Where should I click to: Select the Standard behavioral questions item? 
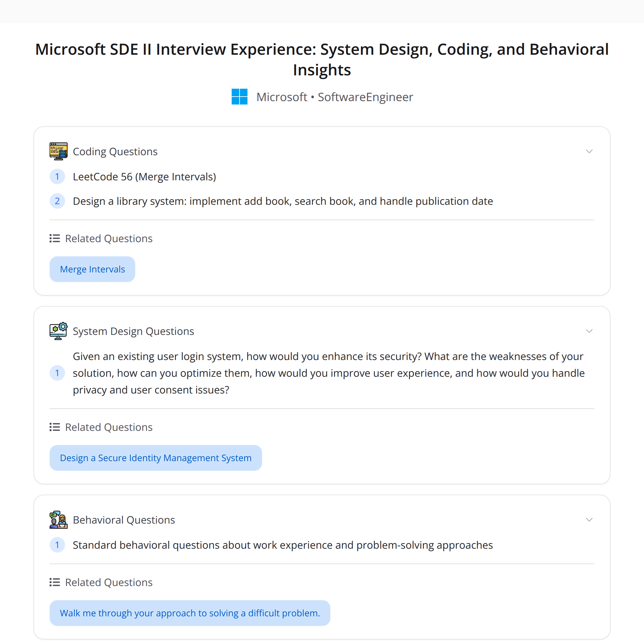283,545
